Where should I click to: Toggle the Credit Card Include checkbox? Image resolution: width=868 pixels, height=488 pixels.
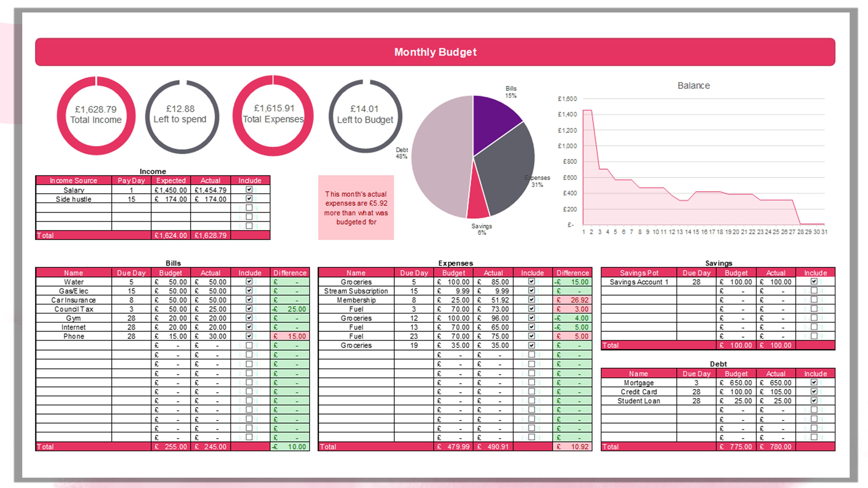click(815, 392)
